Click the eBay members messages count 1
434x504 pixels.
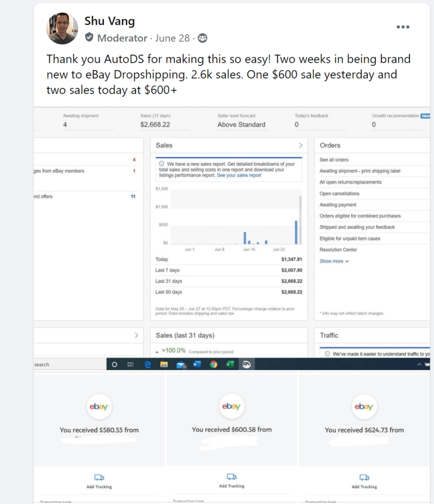click(134, 171)
